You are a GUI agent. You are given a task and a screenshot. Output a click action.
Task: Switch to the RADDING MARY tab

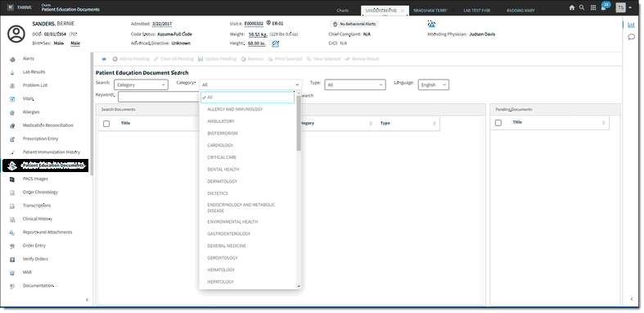click(x=520, y=11)
